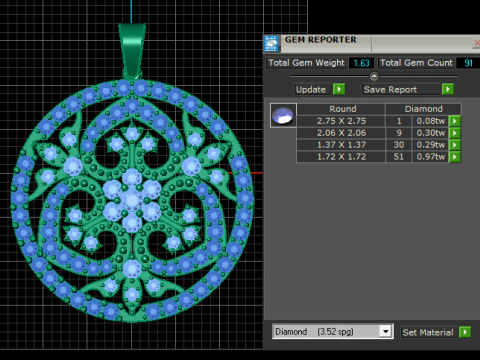Open the Diamond material dropdown
The width and height of the screenshot is (480, 360).
[386, 332]
